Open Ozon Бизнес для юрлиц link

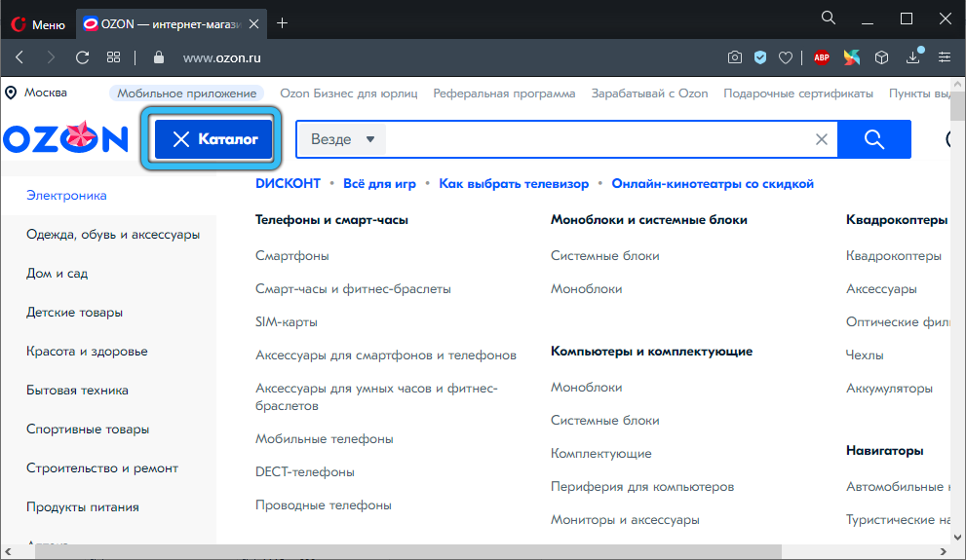(349, 93)
